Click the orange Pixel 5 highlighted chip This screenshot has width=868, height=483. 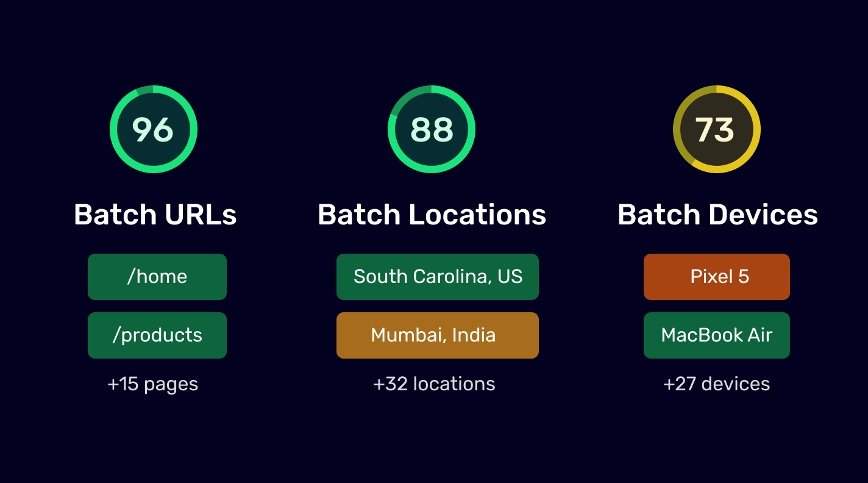coord(716,276)
